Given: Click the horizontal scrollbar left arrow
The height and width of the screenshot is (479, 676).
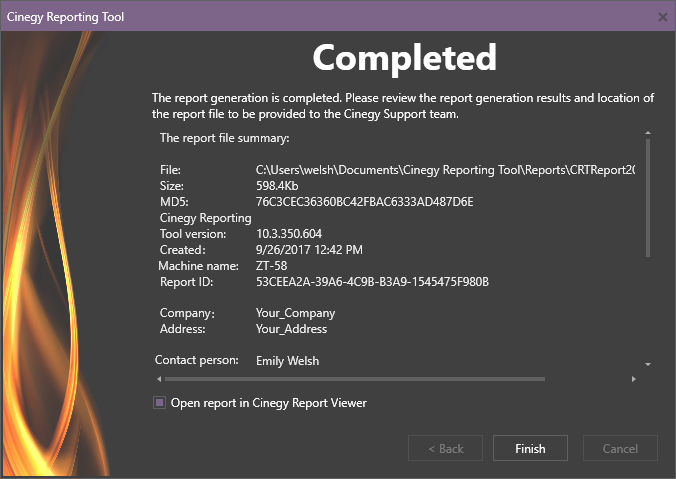Looking at the screenshot, I should point(159,379).
